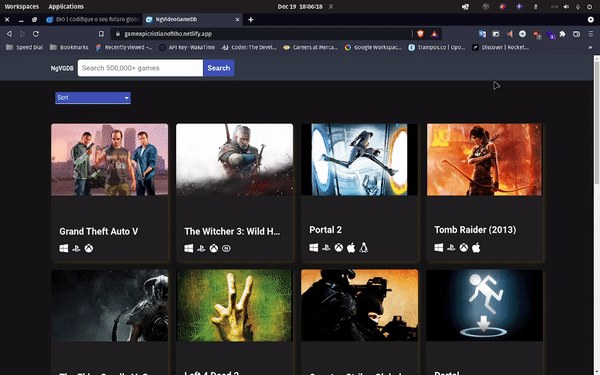Image resolution: width=600 pixels, height=375 pixels.
Task: Open the translate extension icon
Action: pyautogui.click(x=482, y=34)
